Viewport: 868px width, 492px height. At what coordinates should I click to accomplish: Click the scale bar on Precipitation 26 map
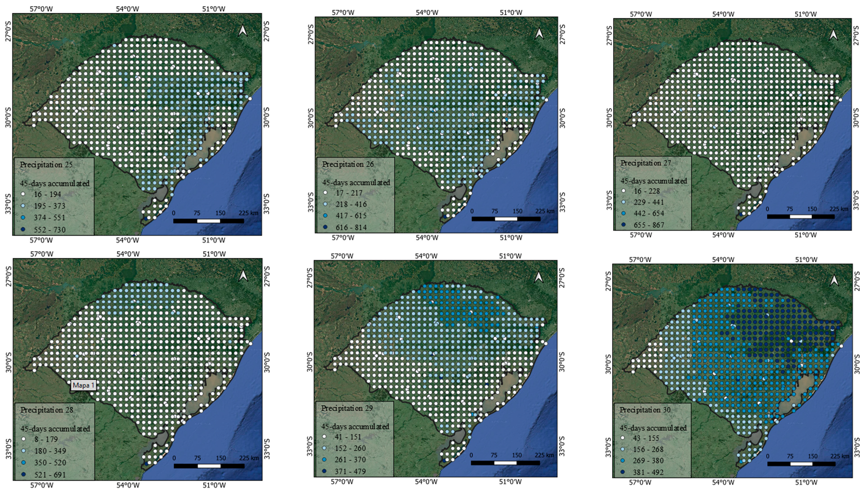(x=506, y=219)
